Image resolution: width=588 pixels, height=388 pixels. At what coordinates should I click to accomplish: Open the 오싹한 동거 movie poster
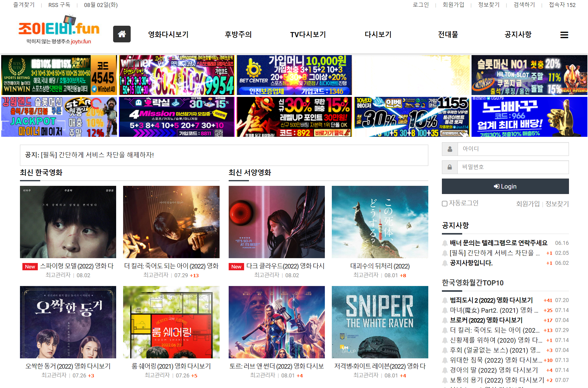coord(68,322)
